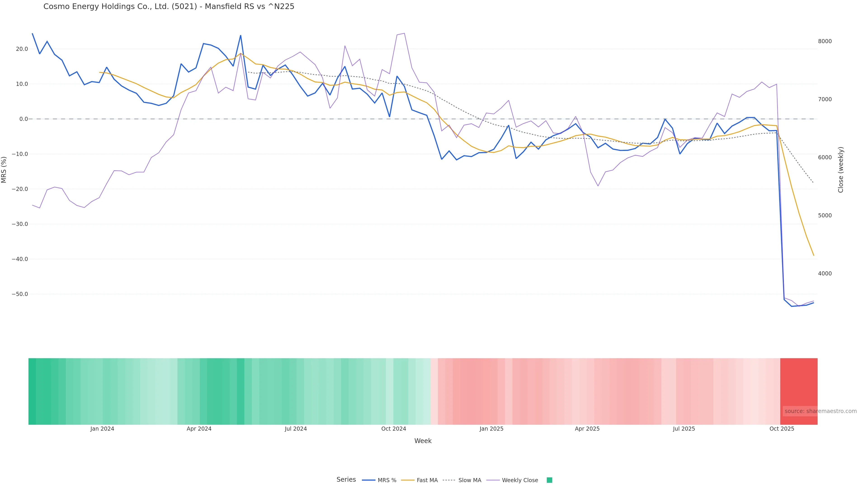This screenshot has width=868, height=488.
Task: Click the 'Week' x-axis title
Action: 422,441
